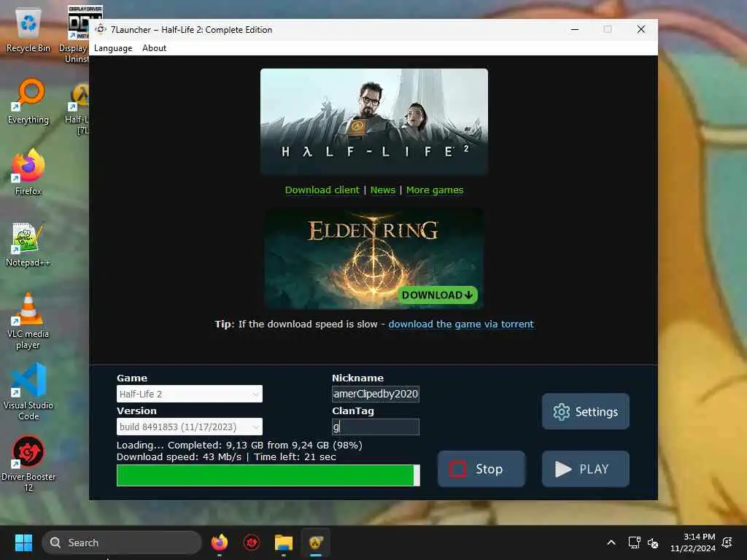The image size is (747, 560).
Task: Select the Everything desktop icon
Action: tap(28, 101)
